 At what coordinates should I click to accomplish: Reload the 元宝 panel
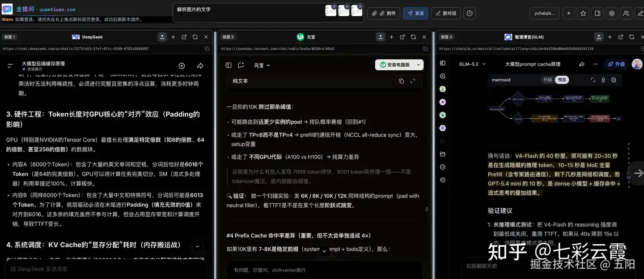[413, 37]
